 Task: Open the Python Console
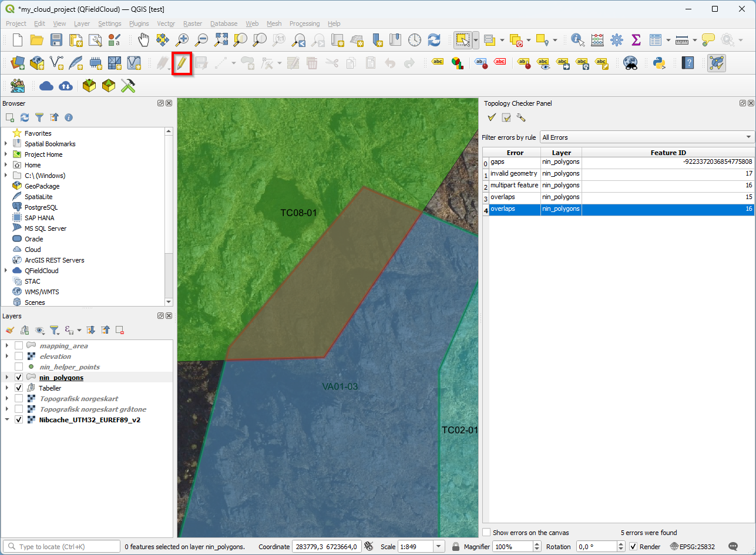click(x=658, y=63)
